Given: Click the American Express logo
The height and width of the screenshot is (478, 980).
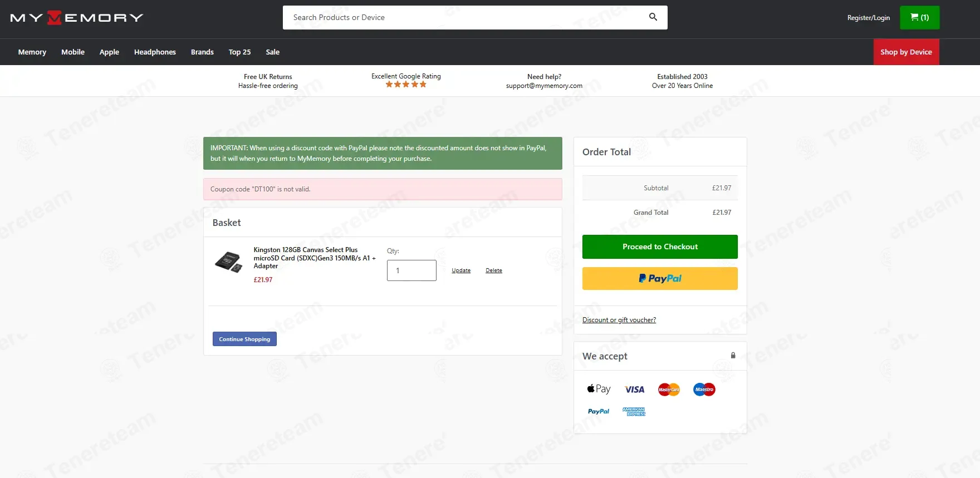Looking at the screenshot, I should click(x=634, y=412).
